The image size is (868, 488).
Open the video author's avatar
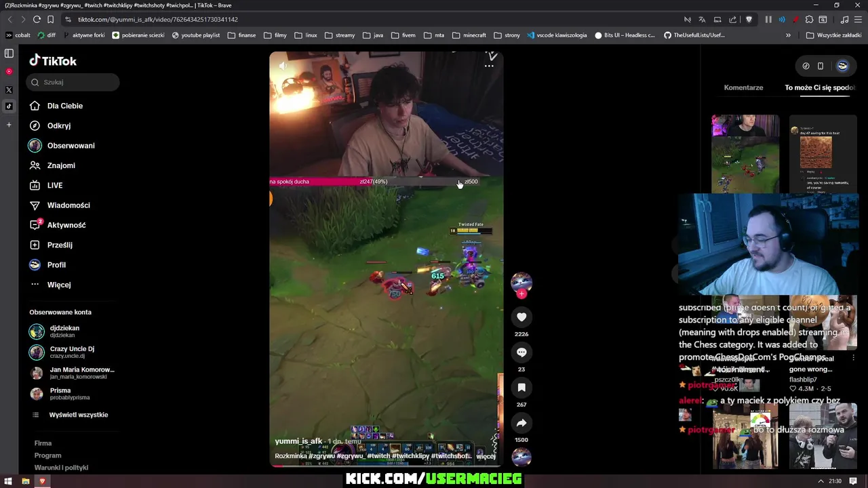(521, 282)
